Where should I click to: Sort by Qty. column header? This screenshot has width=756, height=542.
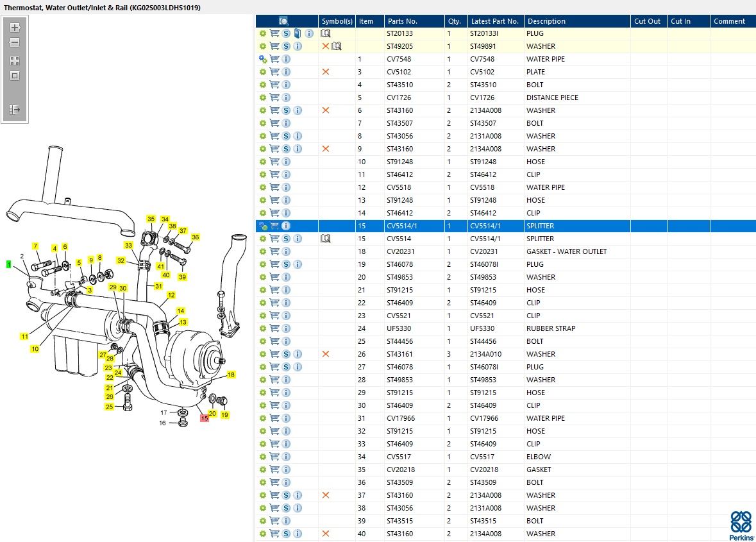tap(456, 21)
